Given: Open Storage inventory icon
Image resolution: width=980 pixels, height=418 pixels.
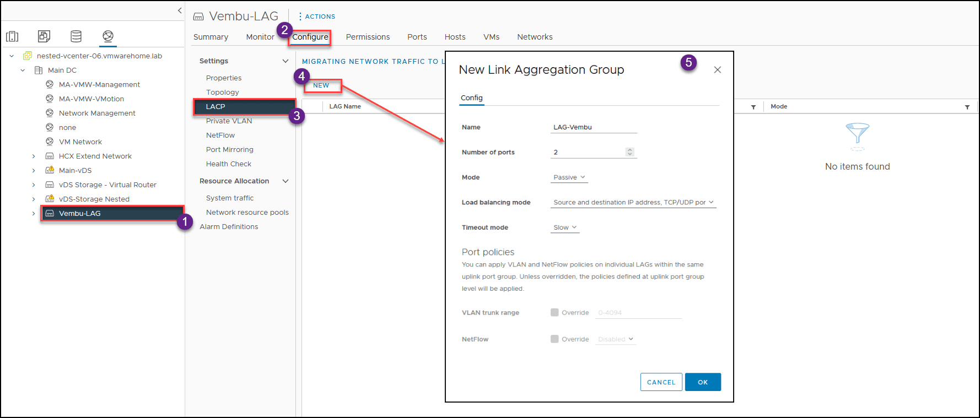Looking at the screenshot, I should [x=76, y=36].
